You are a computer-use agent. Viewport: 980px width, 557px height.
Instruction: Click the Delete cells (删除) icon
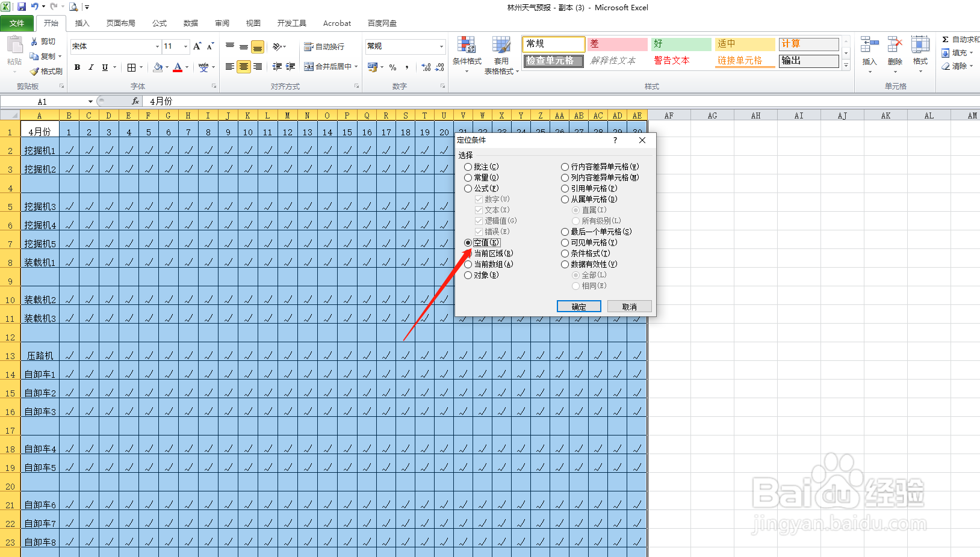coord(895,45)
